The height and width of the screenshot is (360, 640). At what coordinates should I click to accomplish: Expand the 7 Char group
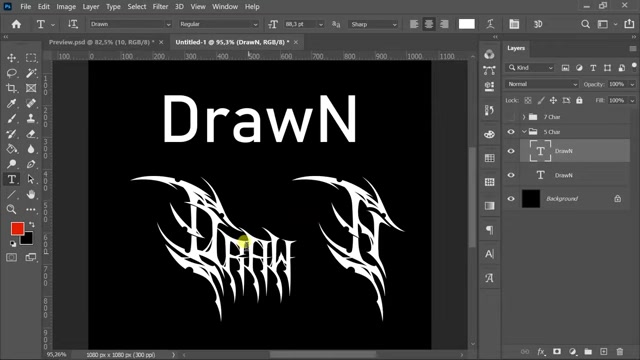[524, 117]
